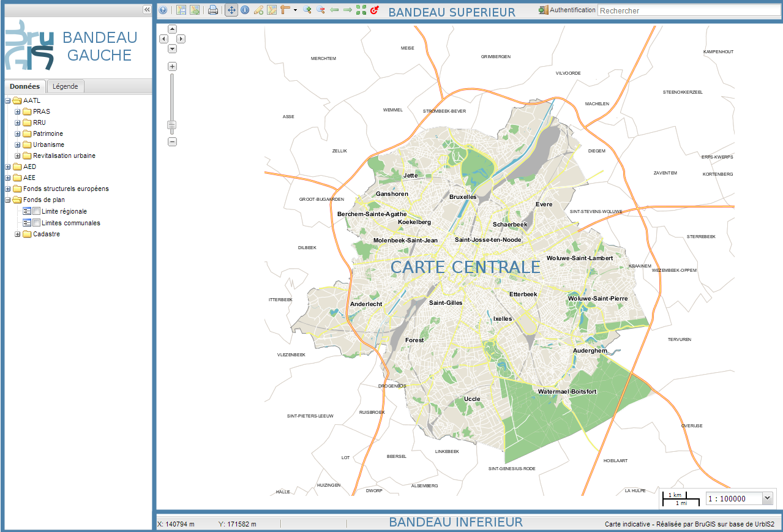This screenshot has width=783, height=532.
Task: Activate the Info identify tool
Action: 244,10
